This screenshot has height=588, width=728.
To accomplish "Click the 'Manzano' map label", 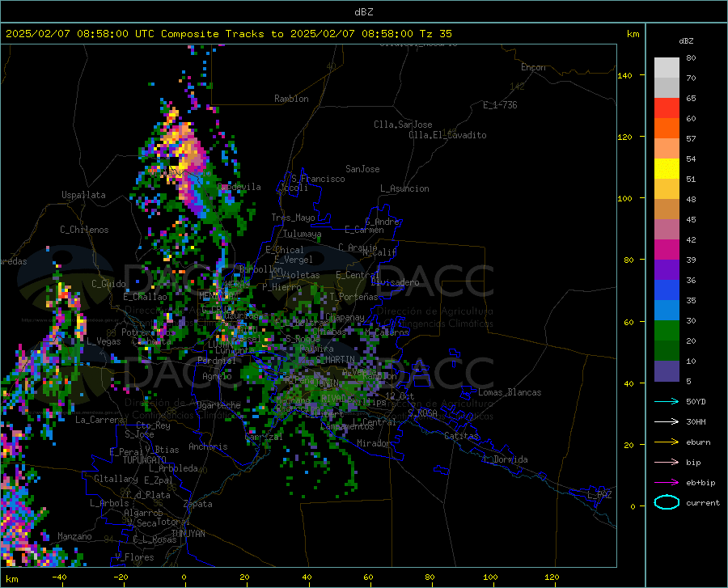I will (x=74, y=536).
